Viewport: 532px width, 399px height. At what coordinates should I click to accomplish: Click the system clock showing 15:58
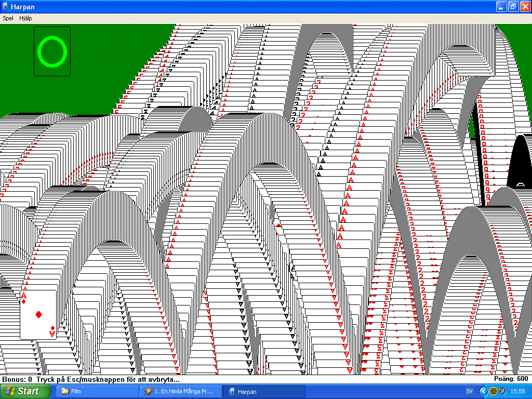click(x=518, y=391)
